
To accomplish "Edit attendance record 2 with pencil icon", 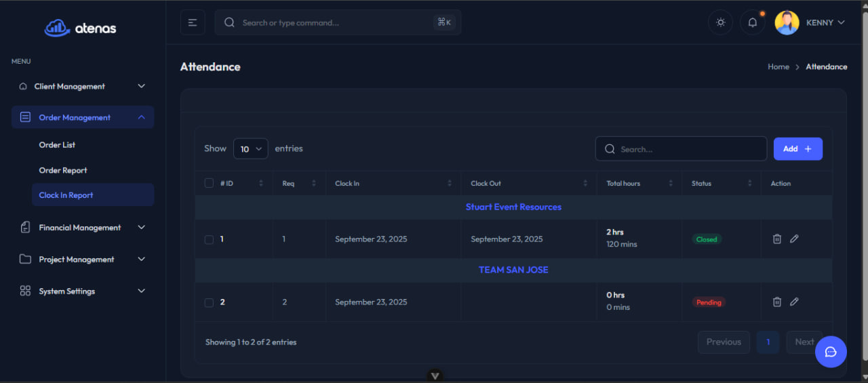I will [x=794, y=302].
